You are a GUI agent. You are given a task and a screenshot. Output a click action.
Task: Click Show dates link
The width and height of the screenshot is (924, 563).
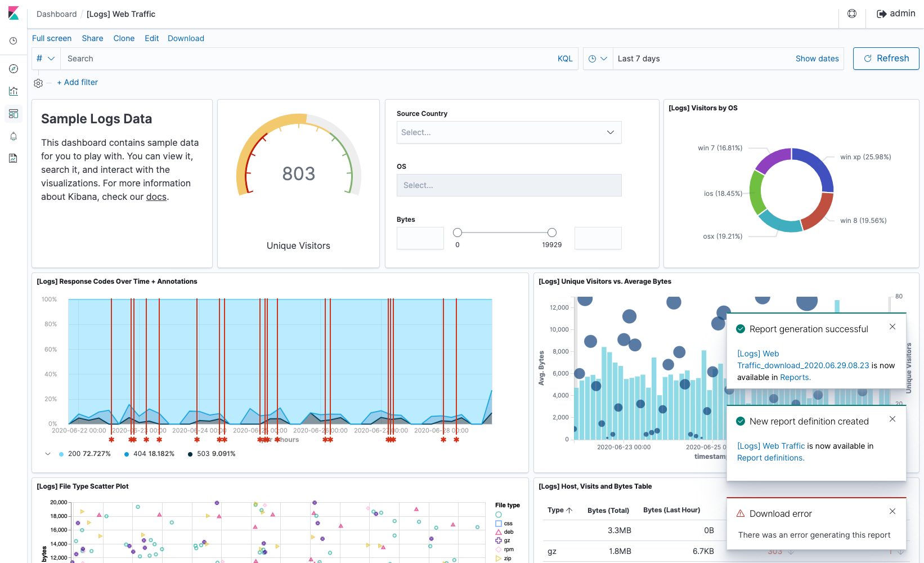click(817, 59)
